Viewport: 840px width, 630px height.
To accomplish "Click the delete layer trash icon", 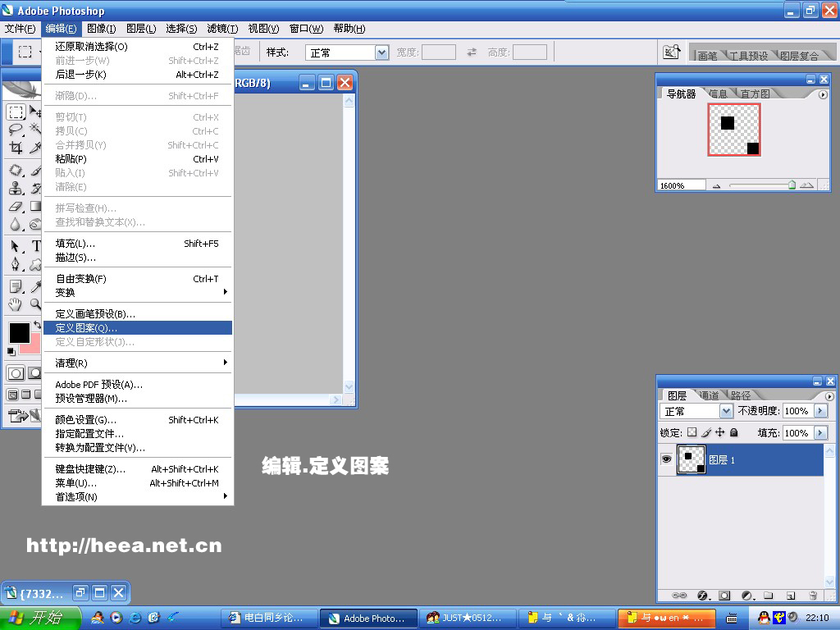I will (813, 596).
